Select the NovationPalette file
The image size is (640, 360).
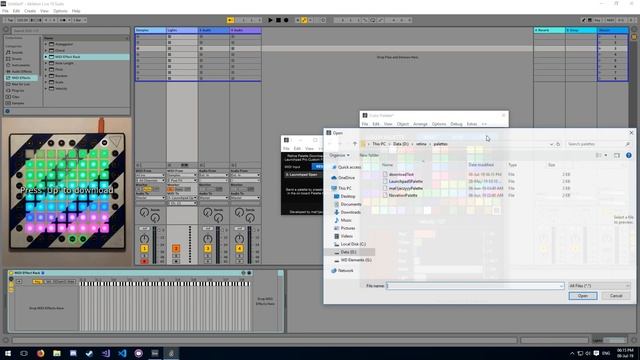click(400, 195)
